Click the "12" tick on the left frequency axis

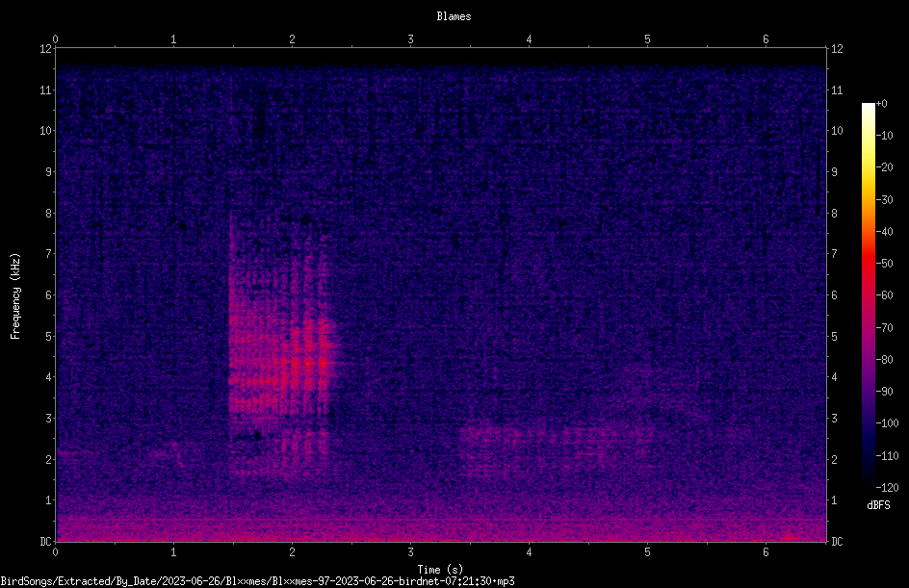click(45, 49)
